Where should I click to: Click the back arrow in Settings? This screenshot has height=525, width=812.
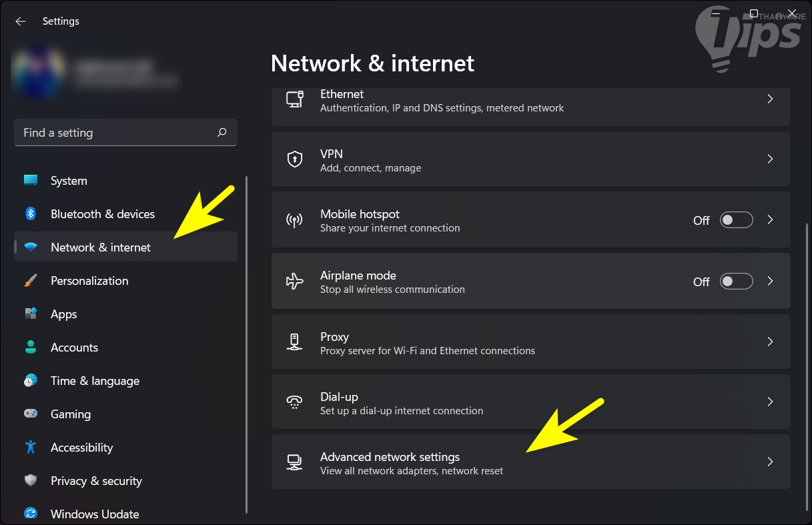21,21
